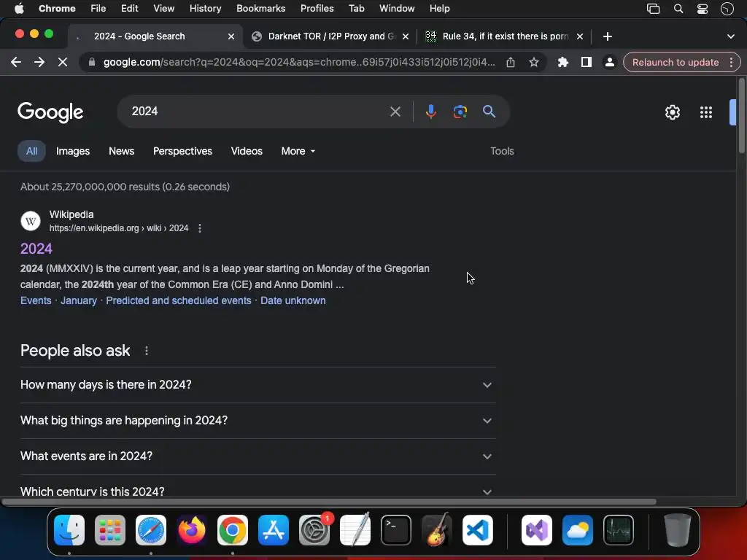Toggle the Chrome side panel icon
Viewport: 747px width, 560px height.
(587, 63)
